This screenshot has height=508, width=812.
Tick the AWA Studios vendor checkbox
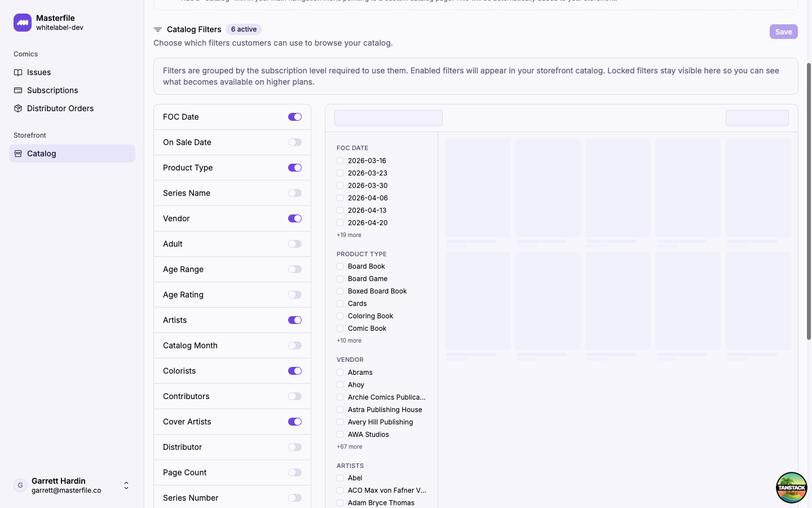click(x=340, y=435)
